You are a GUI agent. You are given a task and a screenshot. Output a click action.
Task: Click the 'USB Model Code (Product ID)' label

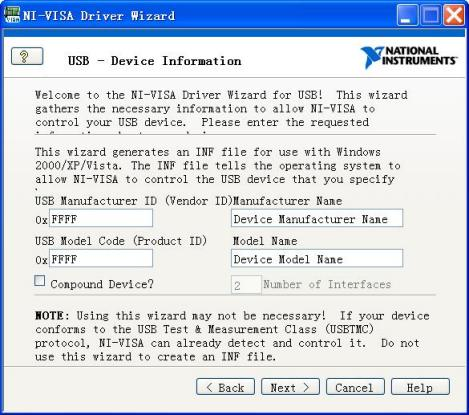pyautogui.click(x=121, y=241)
